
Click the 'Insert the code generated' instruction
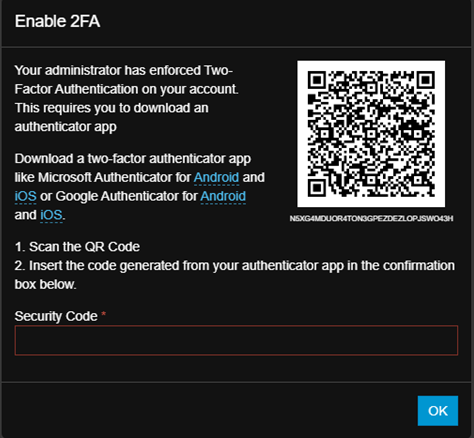point(235,275)
